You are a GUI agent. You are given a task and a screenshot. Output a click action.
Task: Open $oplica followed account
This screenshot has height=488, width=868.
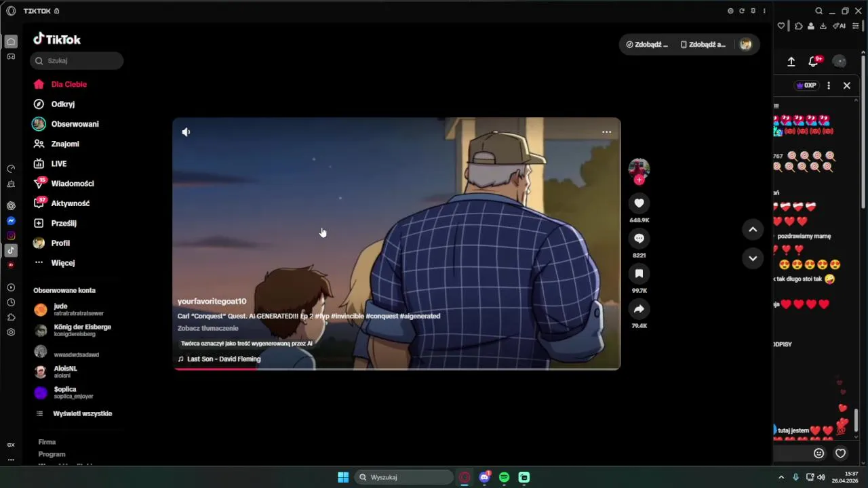tap(64, 392)
